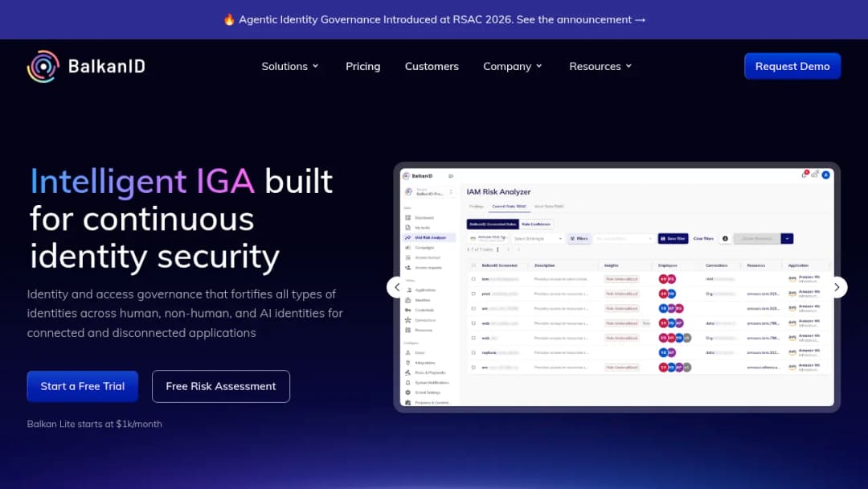Expand the Company menu
The image size is (868, 489).
pos(513,67)
